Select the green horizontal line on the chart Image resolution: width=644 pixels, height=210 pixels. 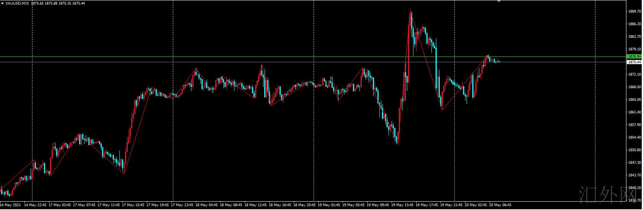pyautogui.click(x=313, y=57)
